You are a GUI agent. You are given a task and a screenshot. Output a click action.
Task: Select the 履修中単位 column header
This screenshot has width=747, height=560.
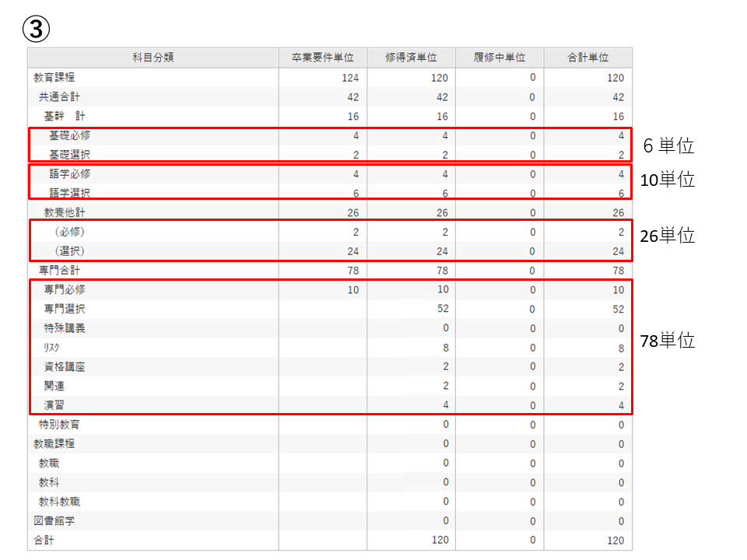click(x=500, y=58)
